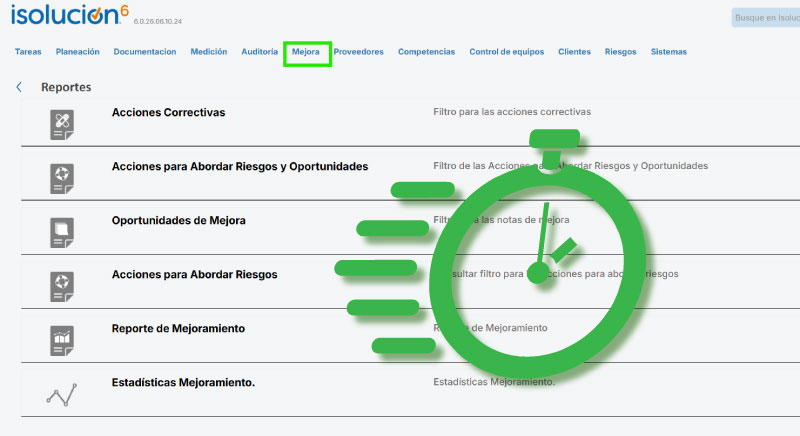Open the Reporte de Mejoramiento report
Screen dimensions: 800x436
[x=178, y=328]
